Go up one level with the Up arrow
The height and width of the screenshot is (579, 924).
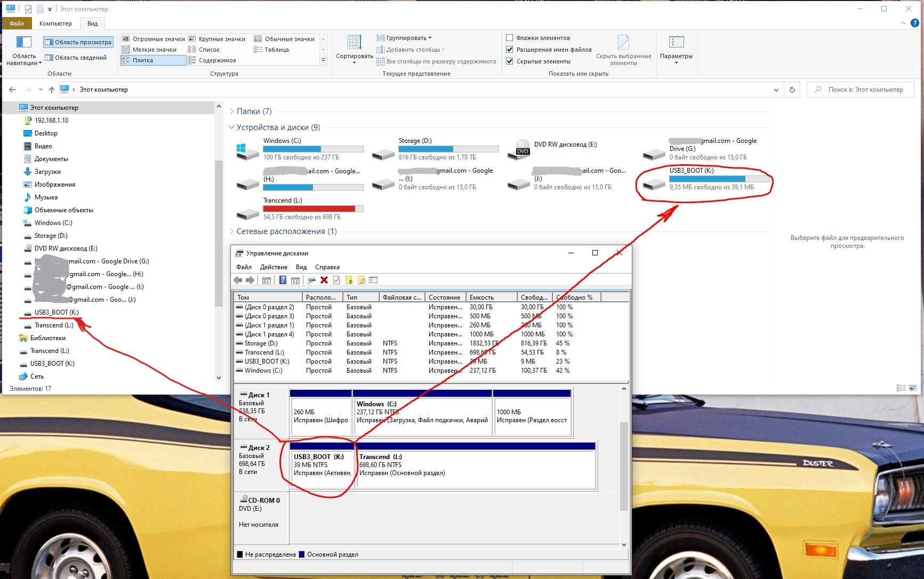pos(52,90)
